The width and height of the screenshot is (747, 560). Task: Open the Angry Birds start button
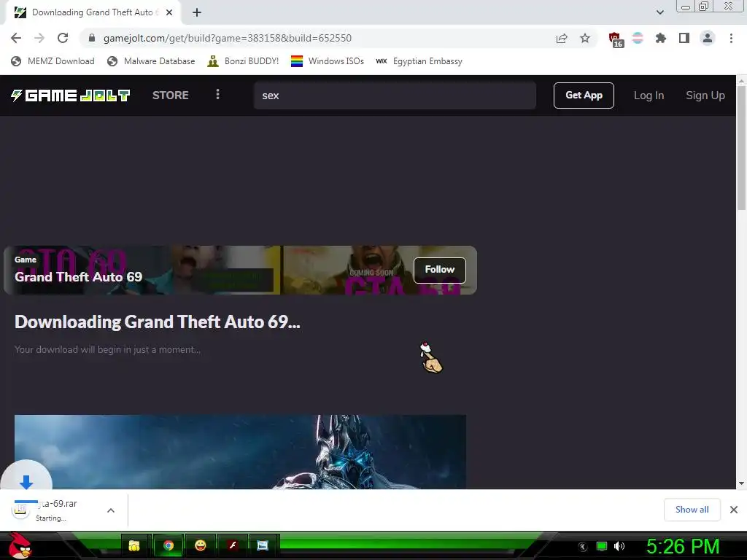tap(20, 545)
